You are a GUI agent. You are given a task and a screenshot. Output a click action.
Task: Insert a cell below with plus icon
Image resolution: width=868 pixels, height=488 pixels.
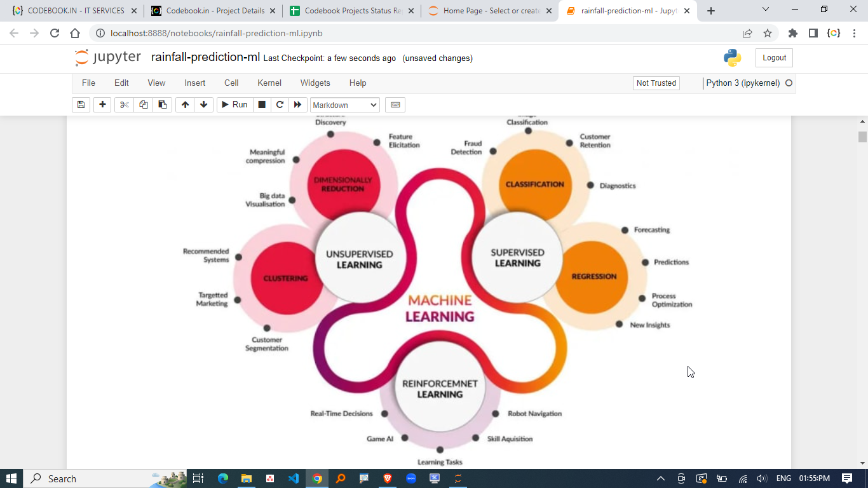click(x=102, y=105)
